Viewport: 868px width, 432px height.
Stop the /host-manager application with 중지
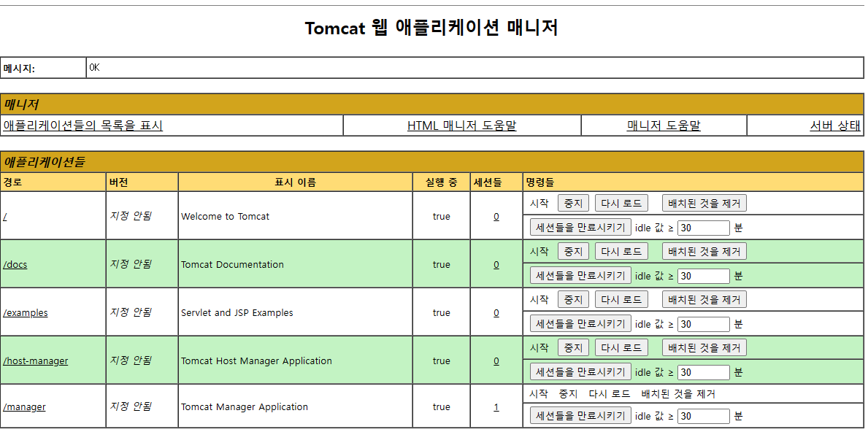pyautogui.click(x=573, y=347)
